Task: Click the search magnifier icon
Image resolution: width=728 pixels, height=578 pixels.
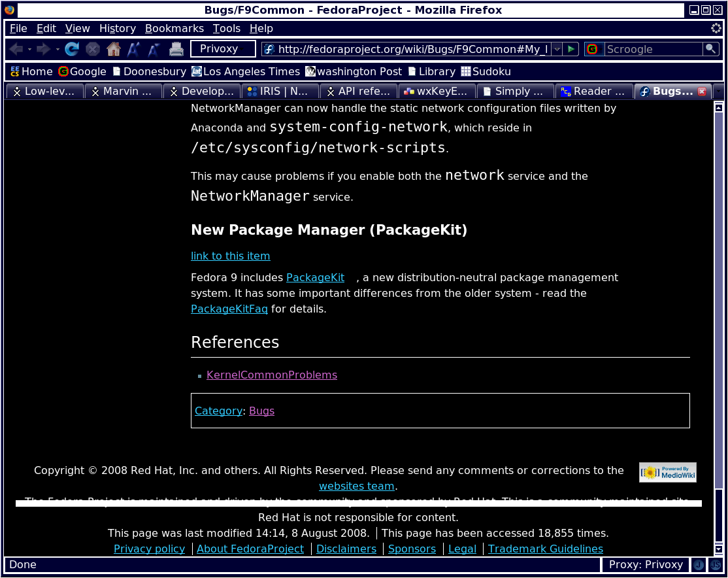Action: tap(710, 49)
